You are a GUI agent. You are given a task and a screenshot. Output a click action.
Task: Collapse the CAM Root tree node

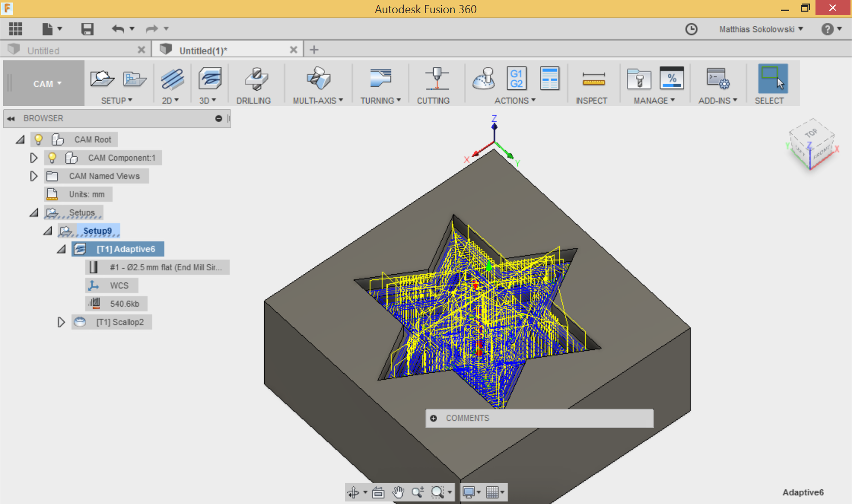[x=20, y=139]
